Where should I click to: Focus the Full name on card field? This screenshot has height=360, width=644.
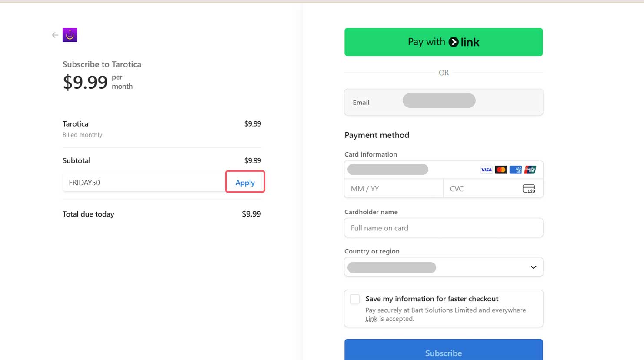pos(443,228)
